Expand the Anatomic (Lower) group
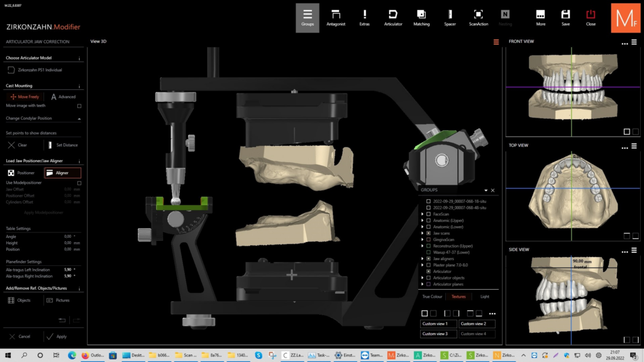 click(x=422, y=227)
